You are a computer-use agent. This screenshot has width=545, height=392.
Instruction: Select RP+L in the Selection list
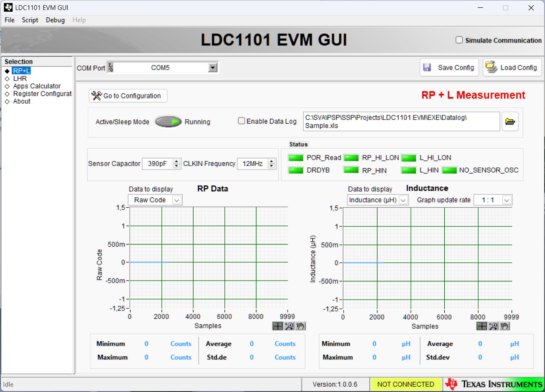(x=22, y=71)
